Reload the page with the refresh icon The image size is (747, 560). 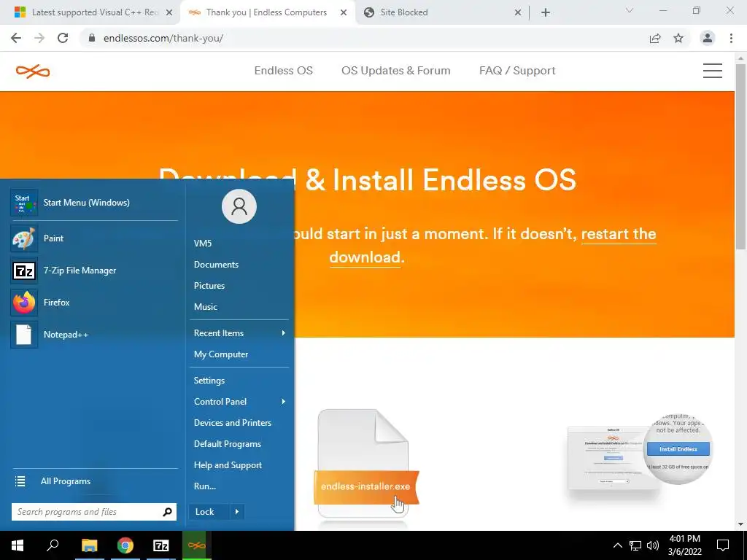click(x=63, y=38)
